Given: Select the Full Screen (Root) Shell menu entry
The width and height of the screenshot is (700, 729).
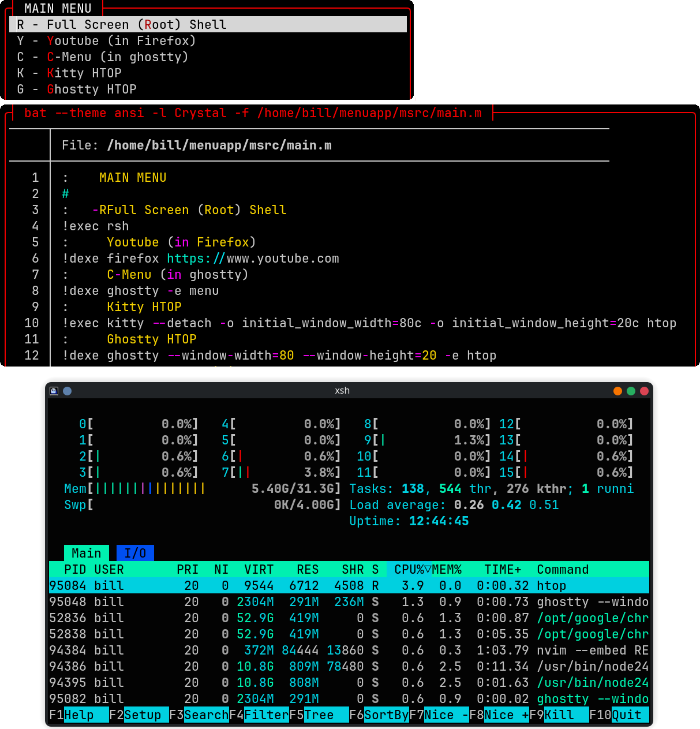Looking at the screenshot, I should pyautogui.click(x=208, y=24).
